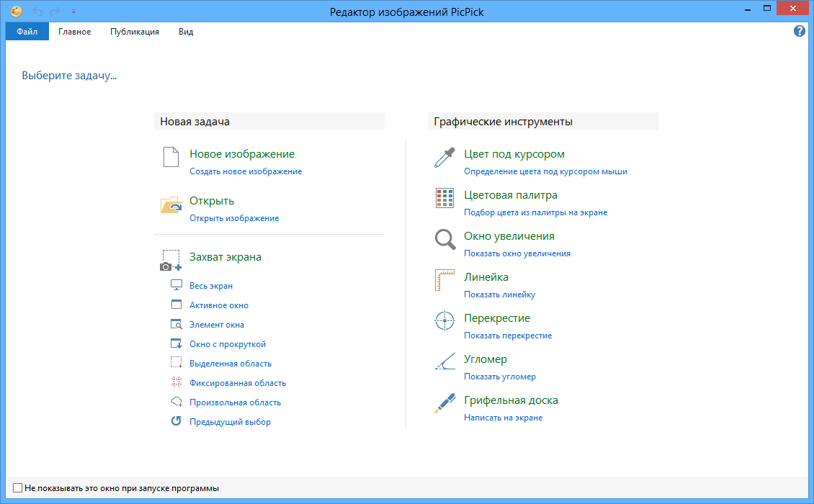The height and width of the screenshot is (504, 814).
Task: Click the Окно увеличения heading
Action: point(509,236)
